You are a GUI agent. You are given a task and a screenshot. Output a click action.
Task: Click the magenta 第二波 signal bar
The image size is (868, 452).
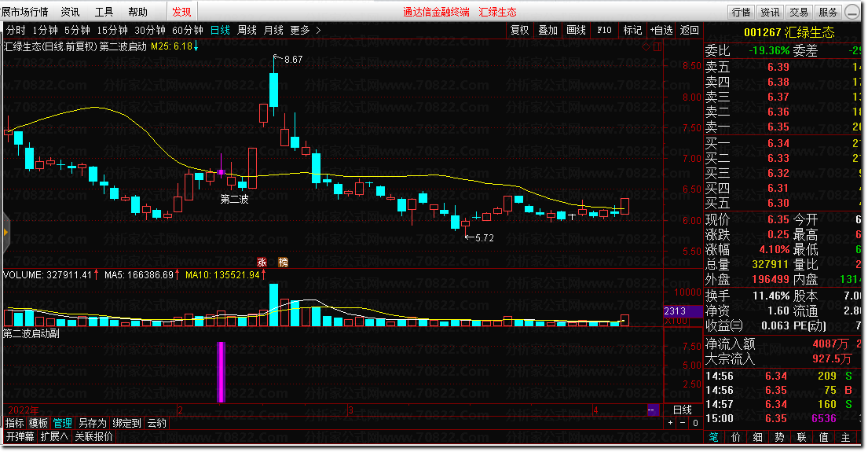(x=222, y=373)
